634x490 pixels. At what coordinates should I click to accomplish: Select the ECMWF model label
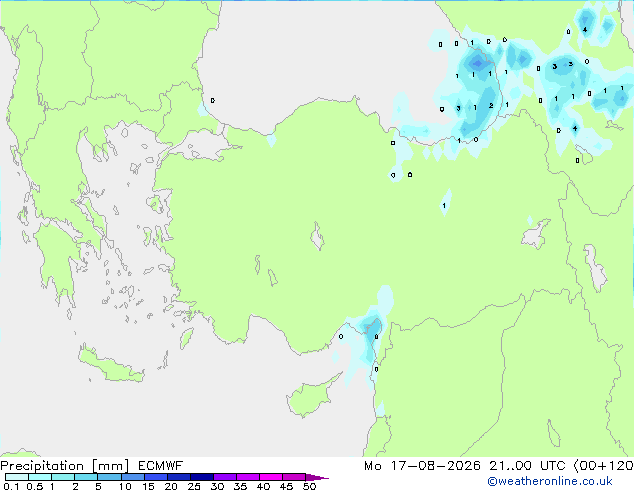[x=161, y=466]
